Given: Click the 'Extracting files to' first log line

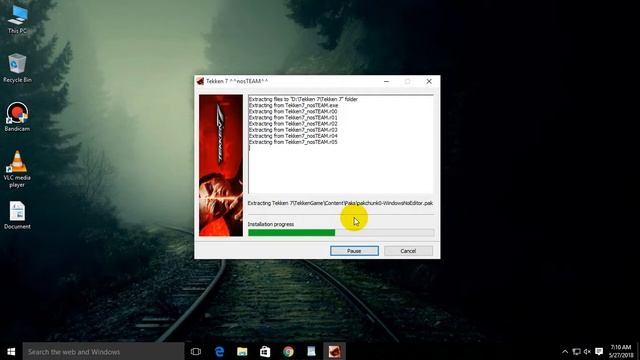Looking at the screenshot, I should click(303, 99).
